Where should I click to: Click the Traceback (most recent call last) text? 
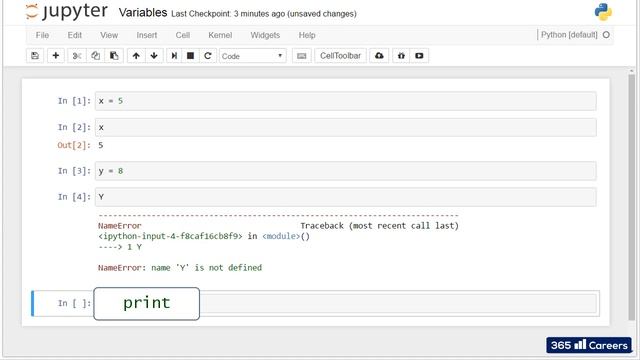point(380,226)
